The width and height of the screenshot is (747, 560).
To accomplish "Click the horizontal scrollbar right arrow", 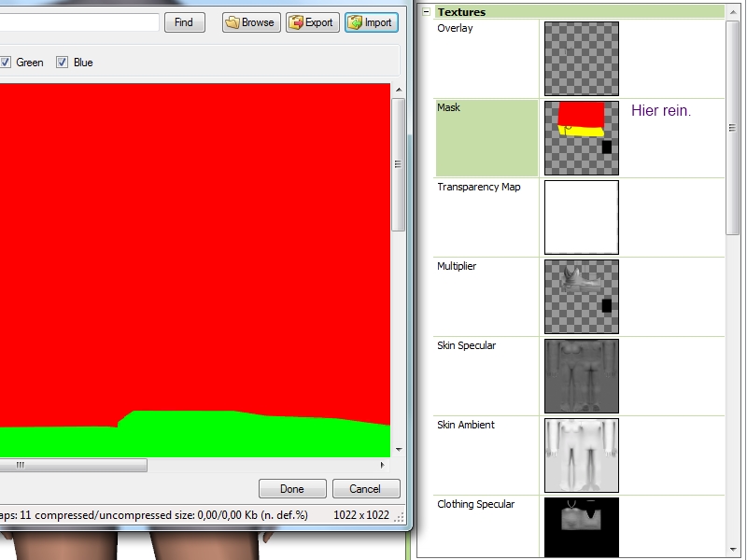I will click(x=382, y=465).
